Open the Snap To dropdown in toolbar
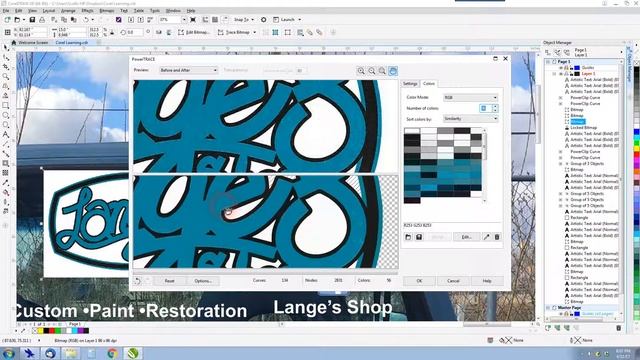Viewport: 640px width, 360px height. (244, 20)
